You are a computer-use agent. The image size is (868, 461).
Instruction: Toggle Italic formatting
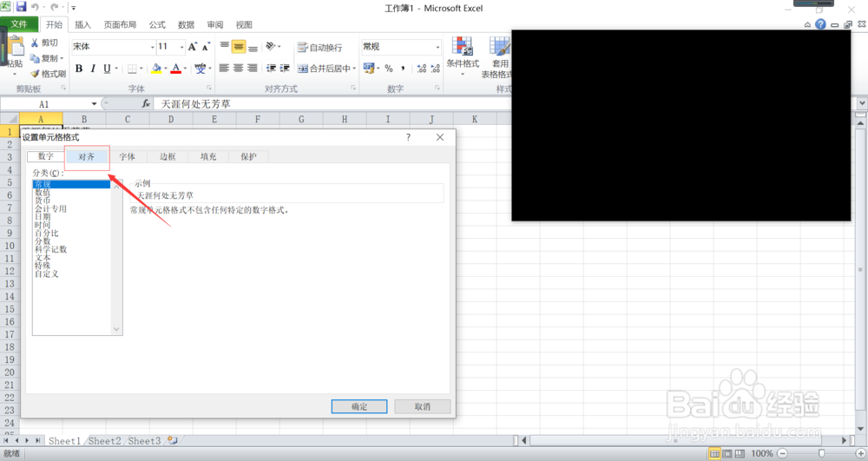pyautogui.click(x=93, y=69)
